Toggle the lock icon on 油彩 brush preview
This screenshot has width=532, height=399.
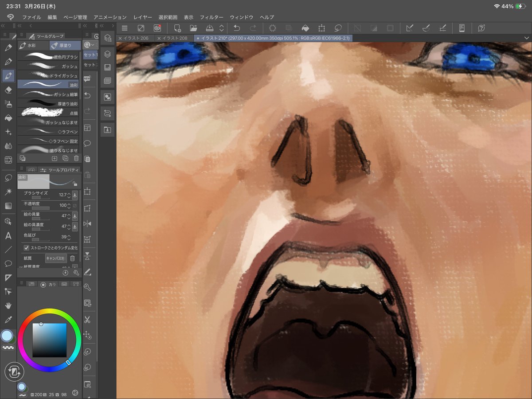tap(74, 184)
